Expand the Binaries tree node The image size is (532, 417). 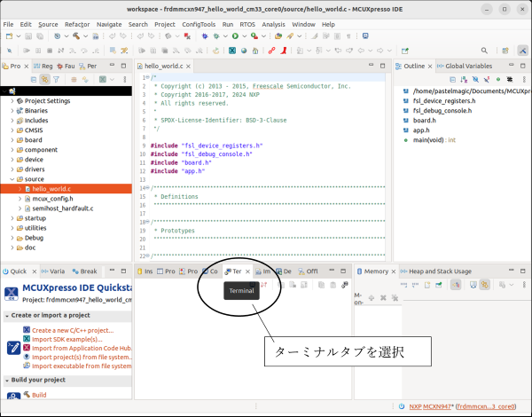12,110
